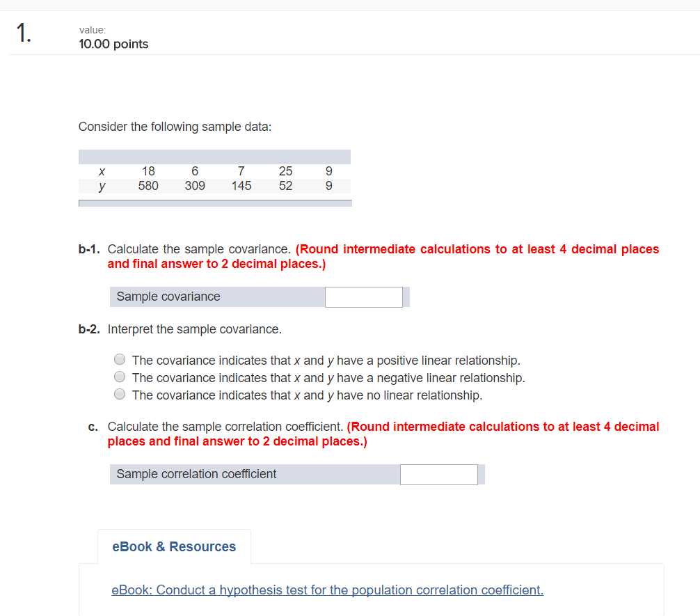The height and width of the screenshot is (616, 700).
Task: Open the eBook & Resources tab
Action: click(x=174, y=546)
